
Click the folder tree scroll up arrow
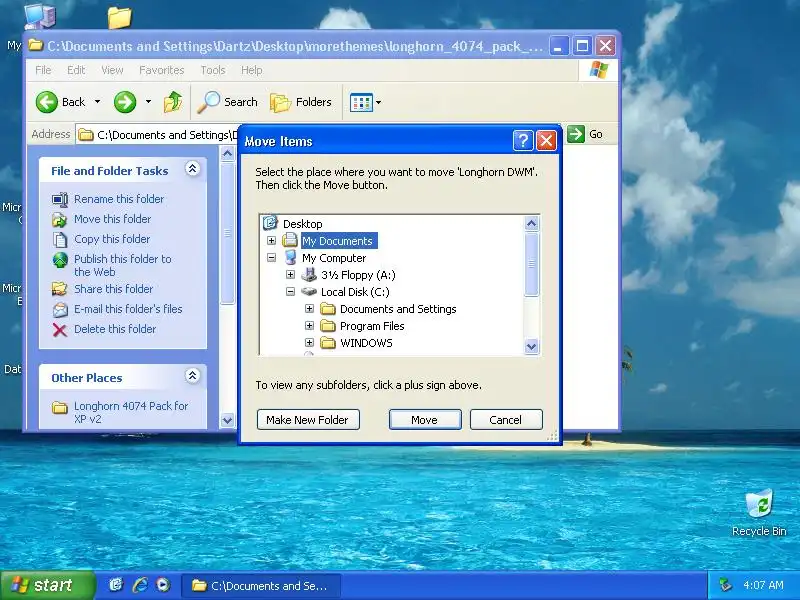click(x=531, y=223)
